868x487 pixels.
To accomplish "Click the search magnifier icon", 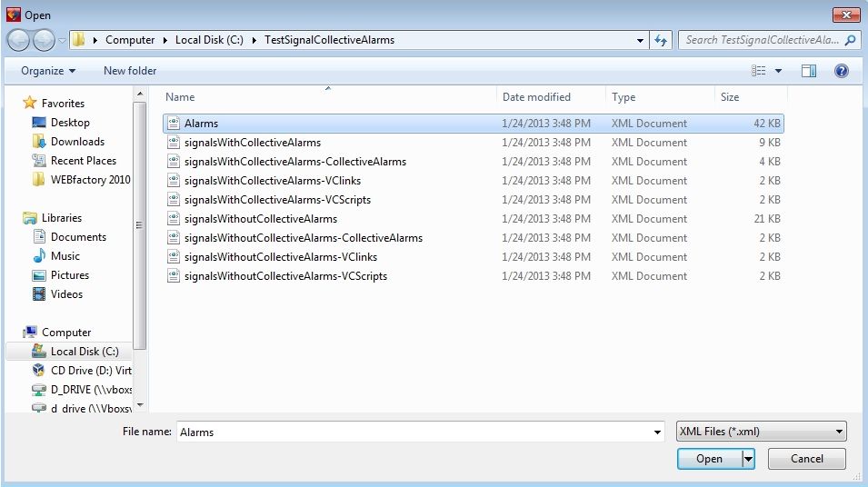I will tap(851, 40).
